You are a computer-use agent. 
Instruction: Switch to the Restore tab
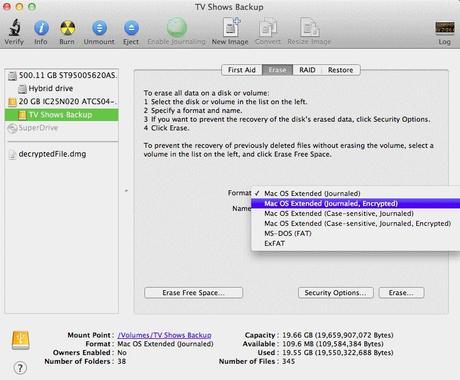click(x=340, y=70)
